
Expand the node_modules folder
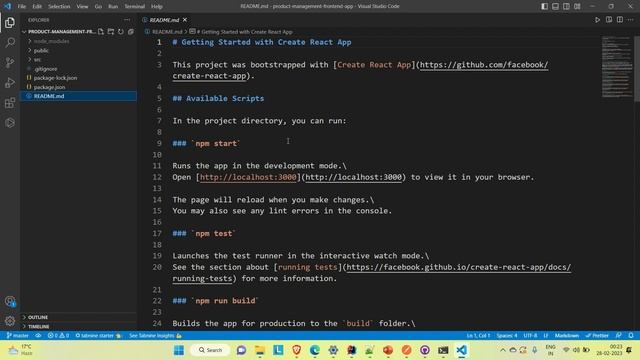(51, 41)
